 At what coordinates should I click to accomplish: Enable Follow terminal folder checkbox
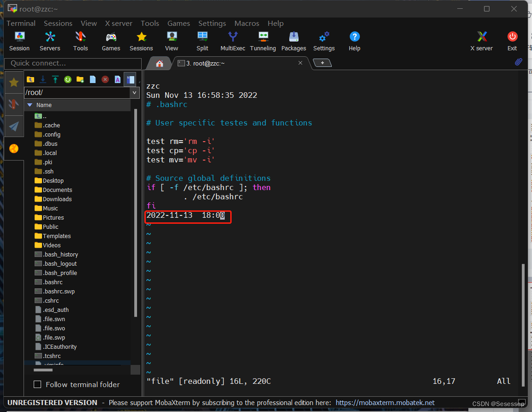click(37, 384)
